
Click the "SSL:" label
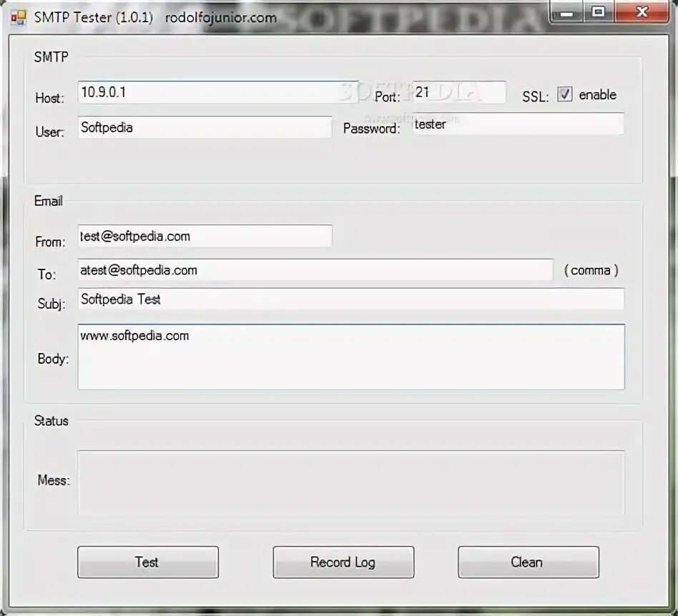pyautogui.click(x=535, y=96)
